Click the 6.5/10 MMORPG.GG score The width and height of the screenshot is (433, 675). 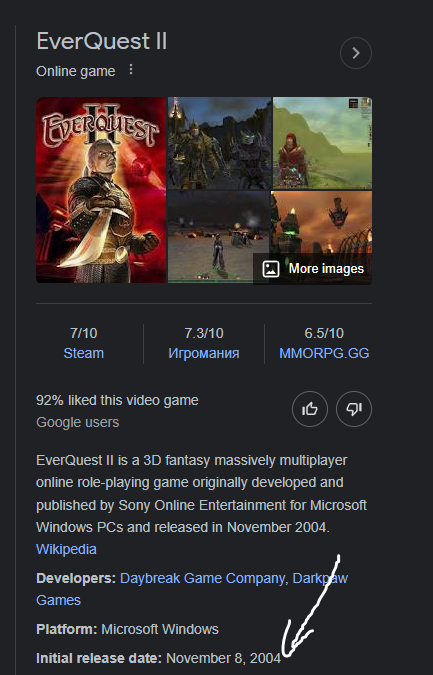coord(324,333)
